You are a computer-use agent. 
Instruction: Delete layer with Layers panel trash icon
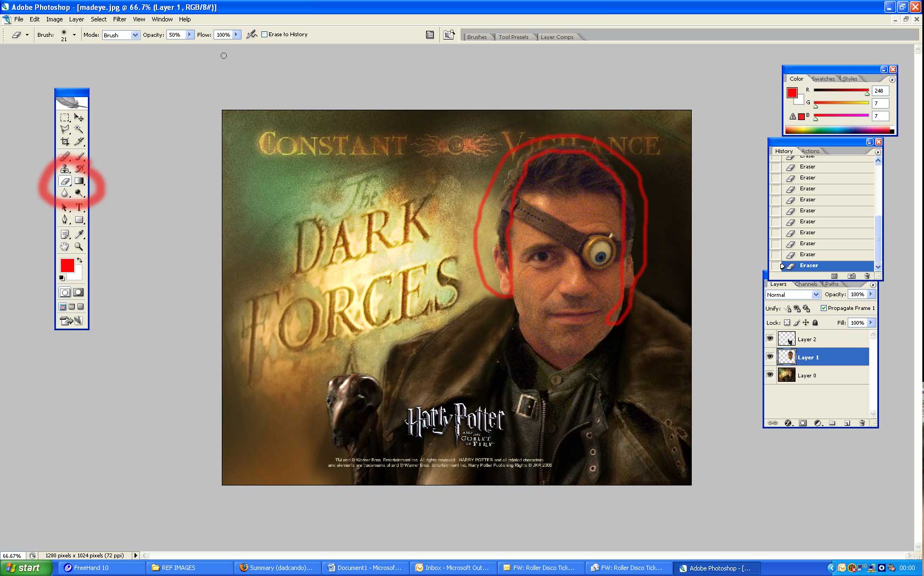point(862,423)
